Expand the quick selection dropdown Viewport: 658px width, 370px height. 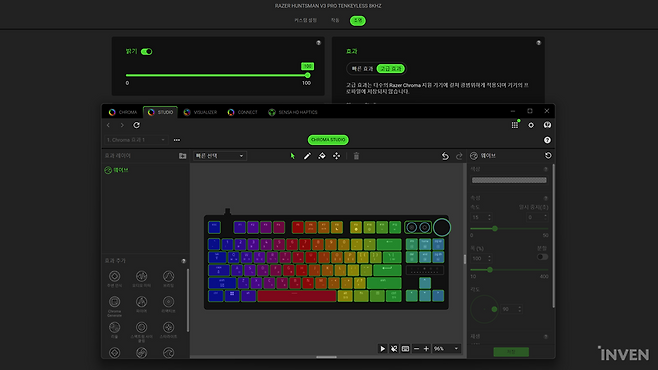coord(219,156)
